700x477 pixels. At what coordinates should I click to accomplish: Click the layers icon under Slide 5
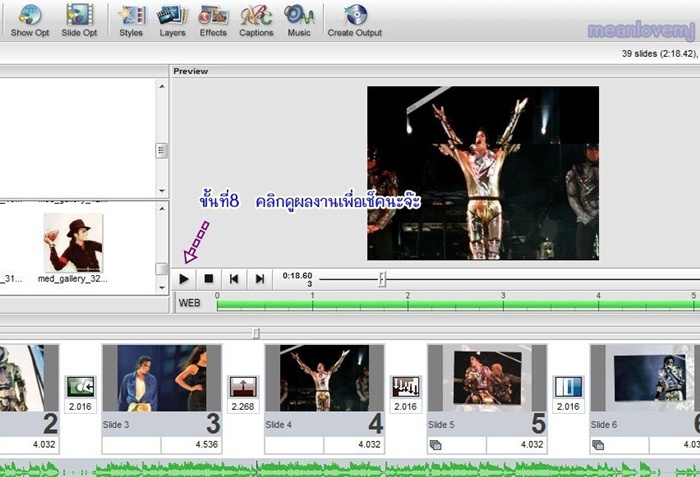tap(435, 445)
